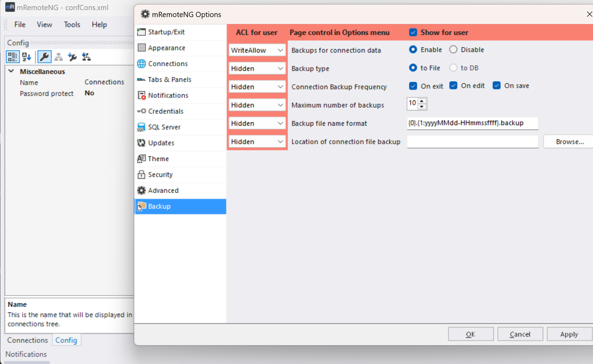Screen dimensions: 593x364
Task: Open ACL dropdown for Maximum number of backups
Action: tap(257, 105)
